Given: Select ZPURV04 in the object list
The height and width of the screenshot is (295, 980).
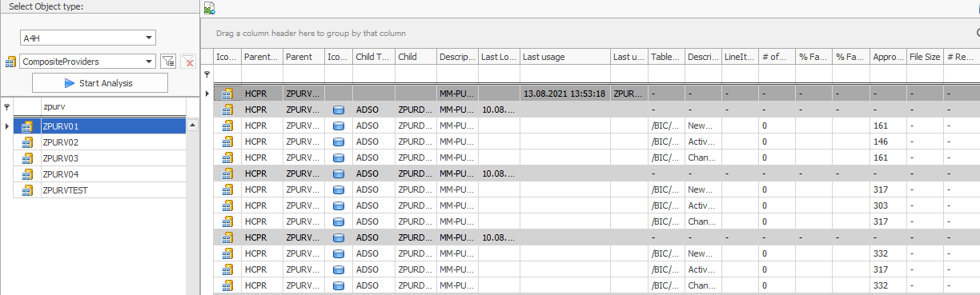Looking at the screenshot, I should [x=113, y=174].
